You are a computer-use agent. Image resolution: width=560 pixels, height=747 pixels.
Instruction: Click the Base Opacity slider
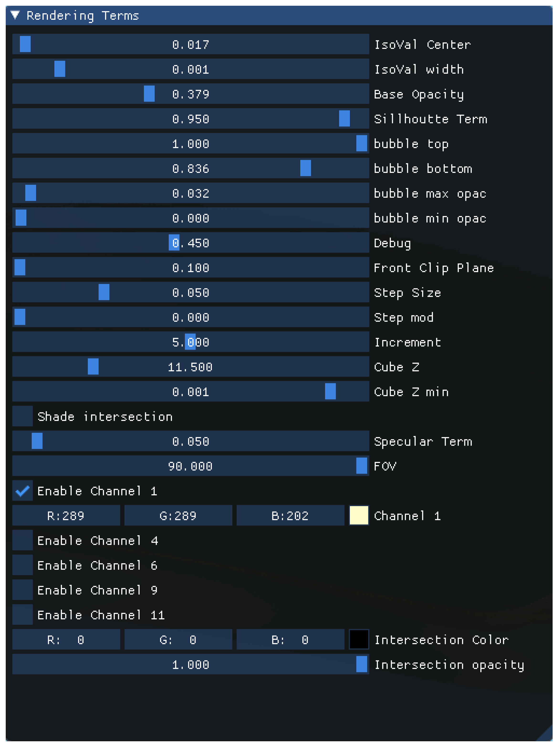pyautogui.click(x=191, y=94)
